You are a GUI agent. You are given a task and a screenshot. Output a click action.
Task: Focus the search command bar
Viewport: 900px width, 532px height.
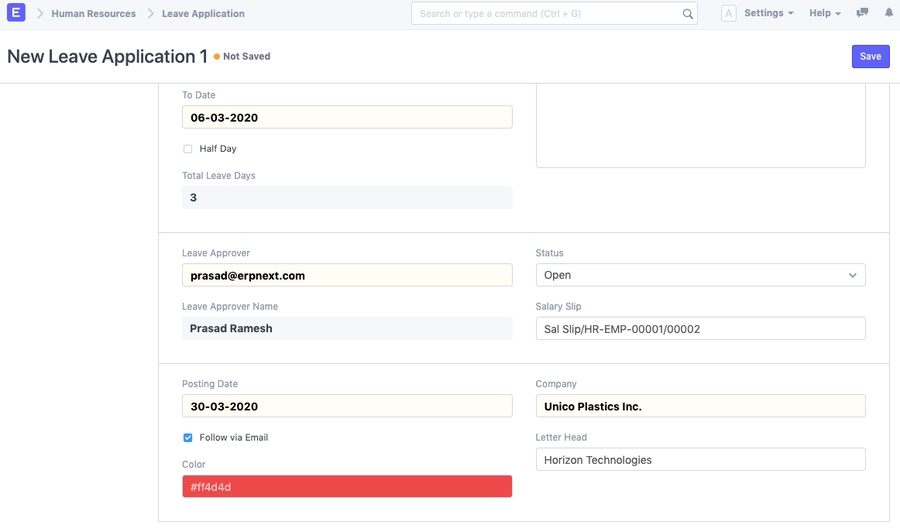[x=545, y=14]
